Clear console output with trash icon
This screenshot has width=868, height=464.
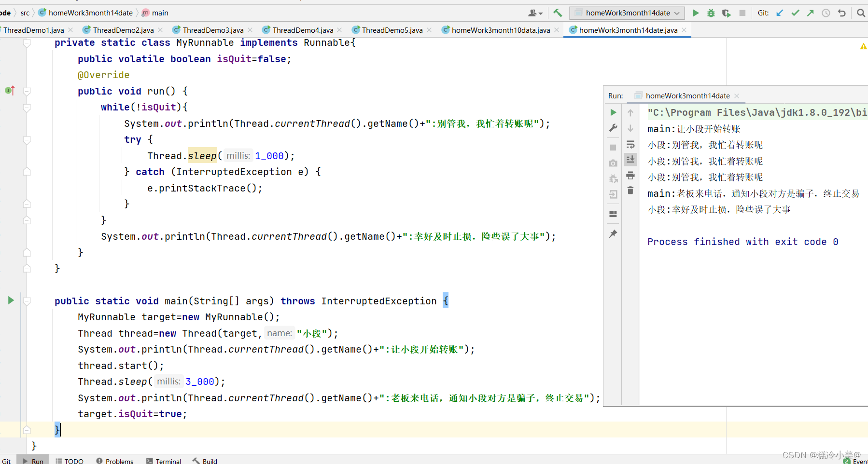(630, 191)
